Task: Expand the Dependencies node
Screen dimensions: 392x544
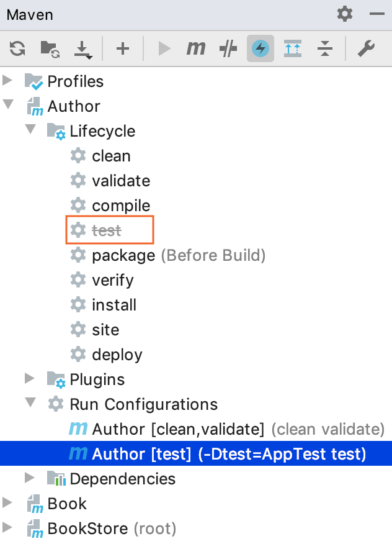Action: pos(29,478)
